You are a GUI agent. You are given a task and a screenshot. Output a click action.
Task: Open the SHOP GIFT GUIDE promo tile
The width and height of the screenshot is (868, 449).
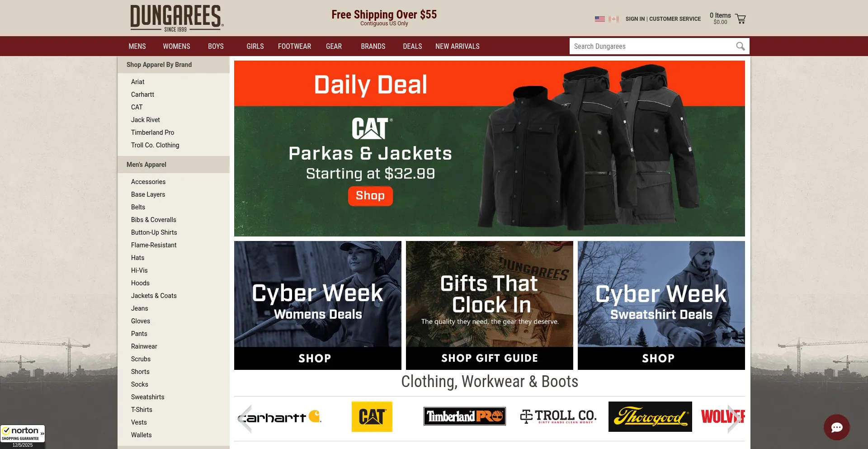pyautogui.click(x=490, y=306)
